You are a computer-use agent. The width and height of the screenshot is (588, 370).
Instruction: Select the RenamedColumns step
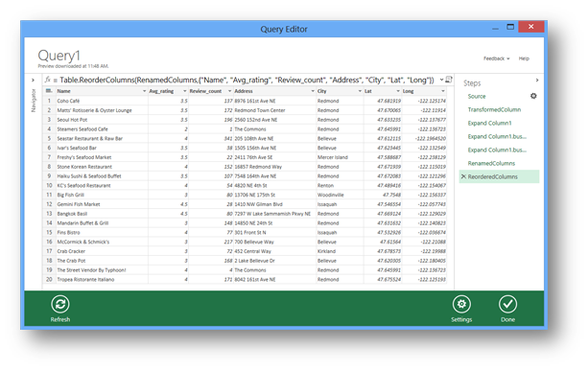491,163
